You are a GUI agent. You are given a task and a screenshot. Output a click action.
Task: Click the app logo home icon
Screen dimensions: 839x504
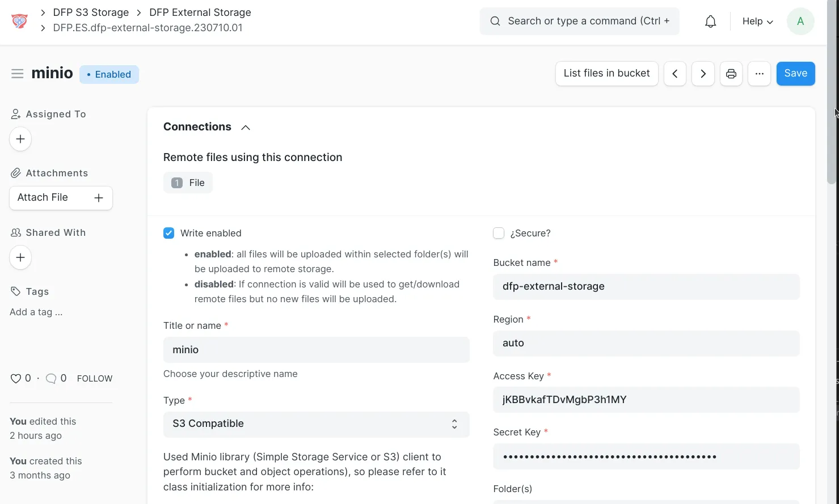coord(19,21)
